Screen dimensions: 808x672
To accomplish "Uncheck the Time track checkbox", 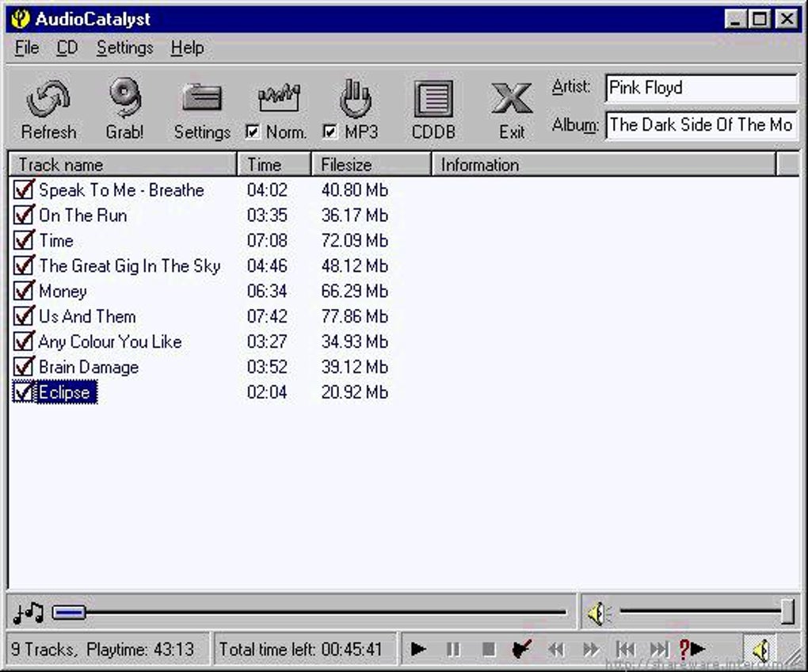I will point(23,240).
